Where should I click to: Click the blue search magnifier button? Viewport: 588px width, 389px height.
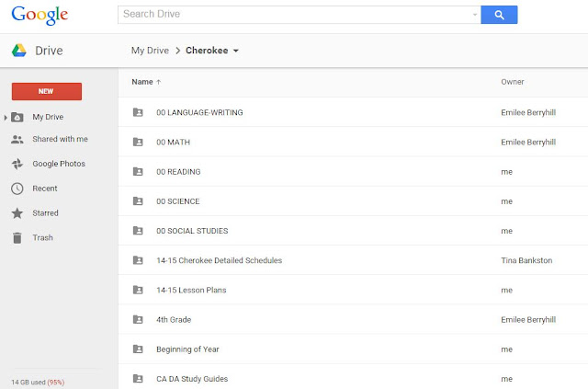point(500,15)
